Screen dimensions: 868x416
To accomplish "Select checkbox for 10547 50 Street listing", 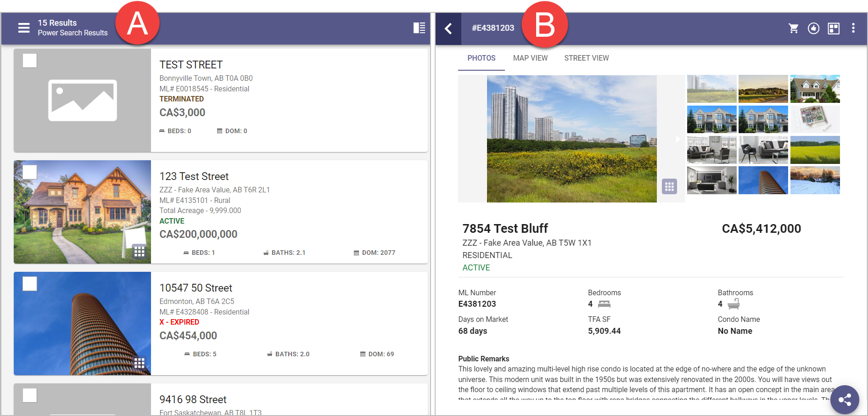I will tap(30, 284).
